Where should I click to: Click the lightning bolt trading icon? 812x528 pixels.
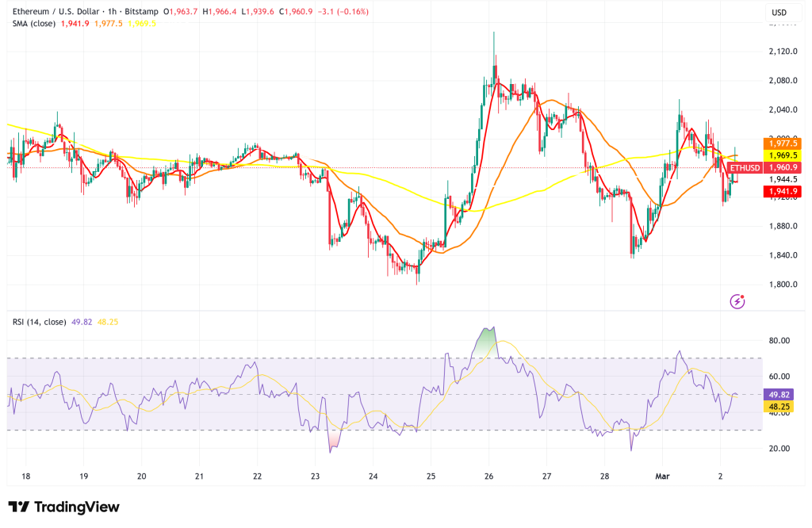pos(739,301)
